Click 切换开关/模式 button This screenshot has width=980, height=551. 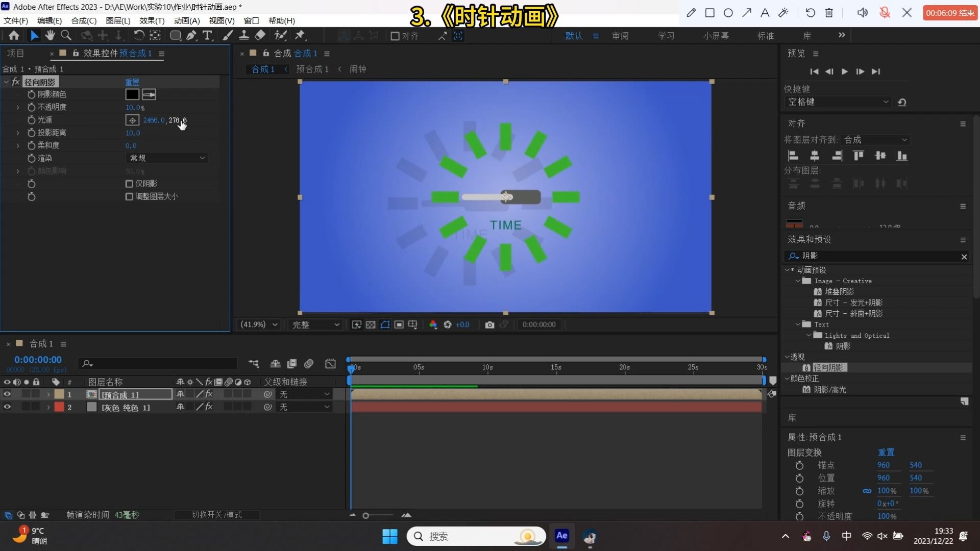[216, 515]
